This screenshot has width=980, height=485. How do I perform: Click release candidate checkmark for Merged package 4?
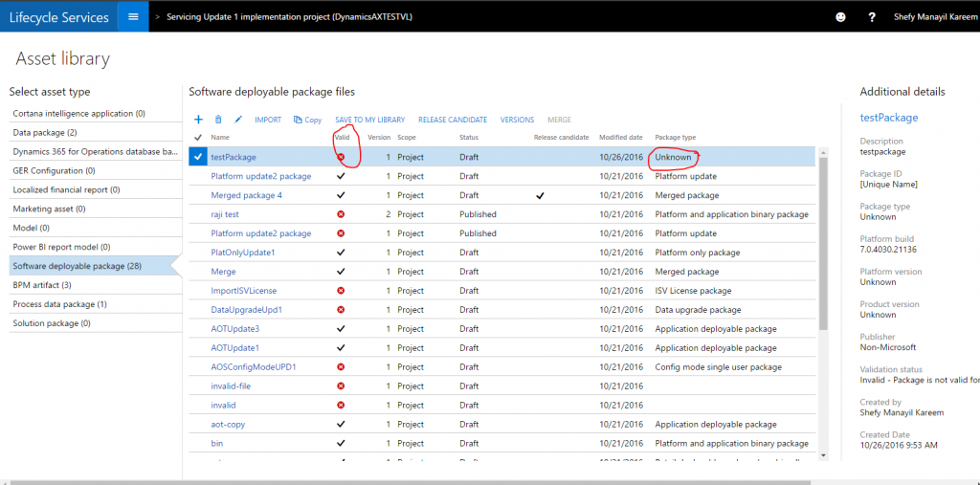click(x=540, y=195)
